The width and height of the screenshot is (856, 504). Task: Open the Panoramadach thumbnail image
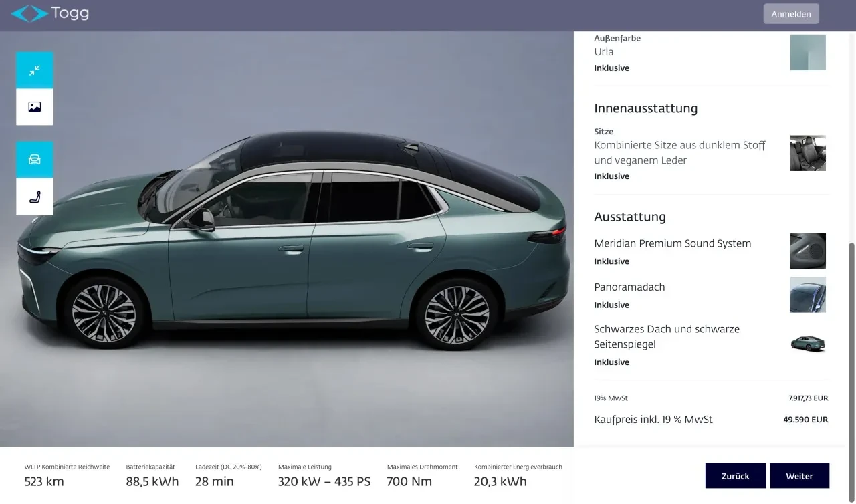pyautogui.click(x=808, y=295)
